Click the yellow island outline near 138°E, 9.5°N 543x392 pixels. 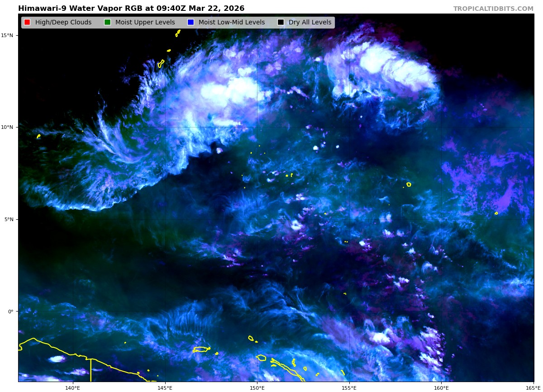click(x=38, y=136)
